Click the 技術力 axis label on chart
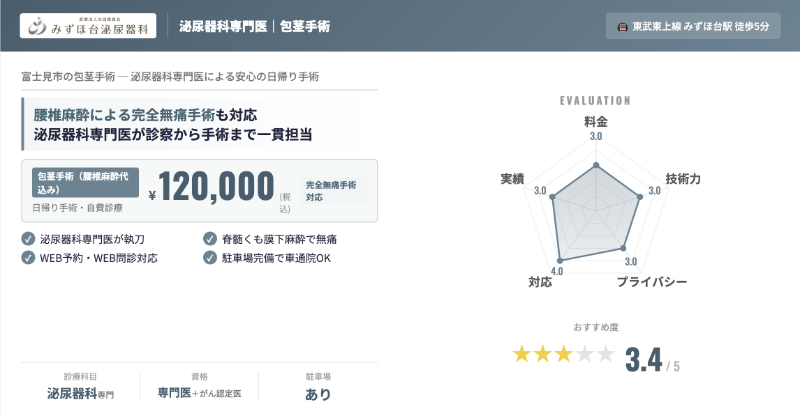The width and height of the screenshot is (800, 418). [683, 179]
